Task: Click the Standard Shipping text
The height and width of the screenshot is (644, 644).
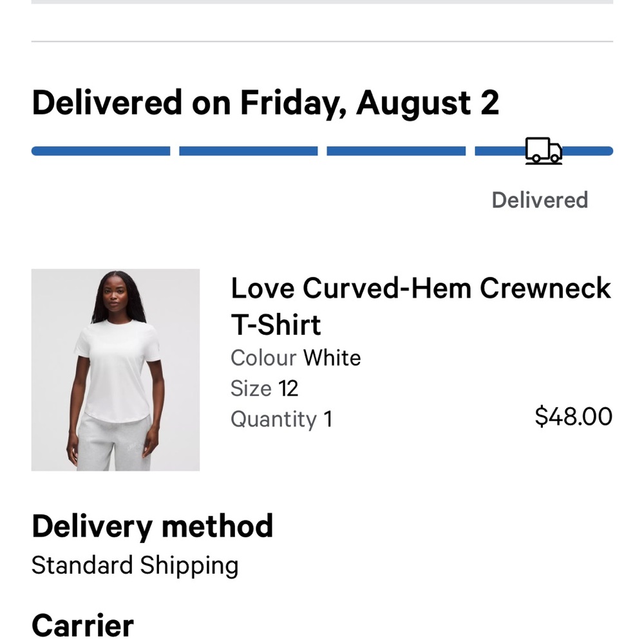Action: pyautogui.click(x=135, y=565)
